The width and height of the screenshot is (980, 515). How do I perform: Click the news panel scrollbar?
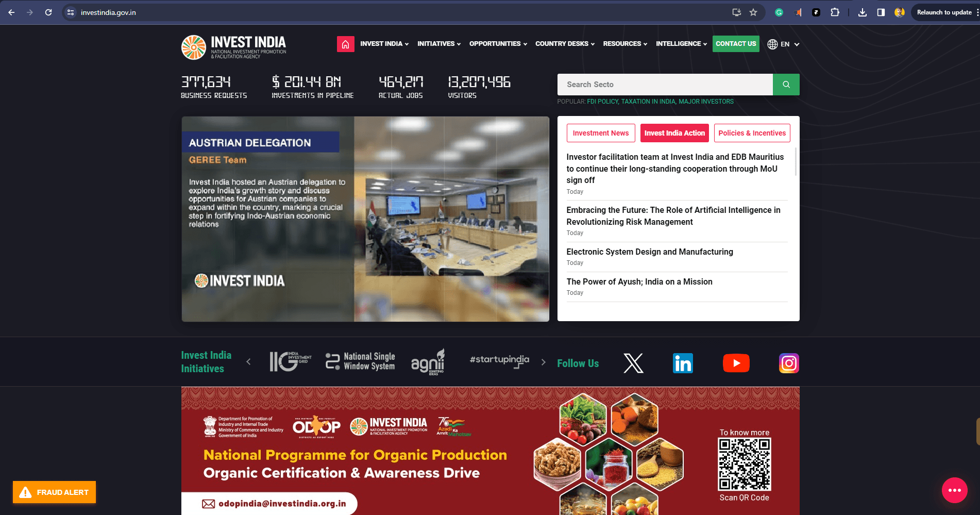coord(796,161)
